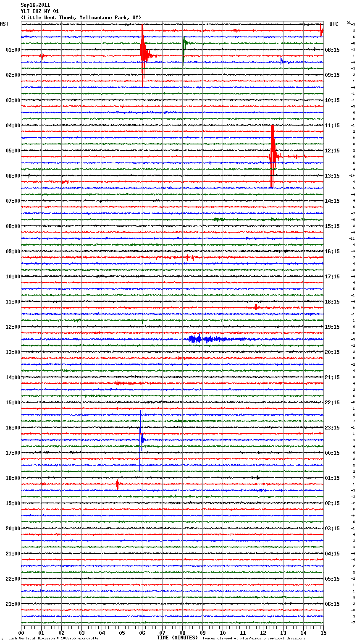Click the '10:00' MST time label
The width and height of the screenshot is (357, 644).
click(x=13, y=277)
